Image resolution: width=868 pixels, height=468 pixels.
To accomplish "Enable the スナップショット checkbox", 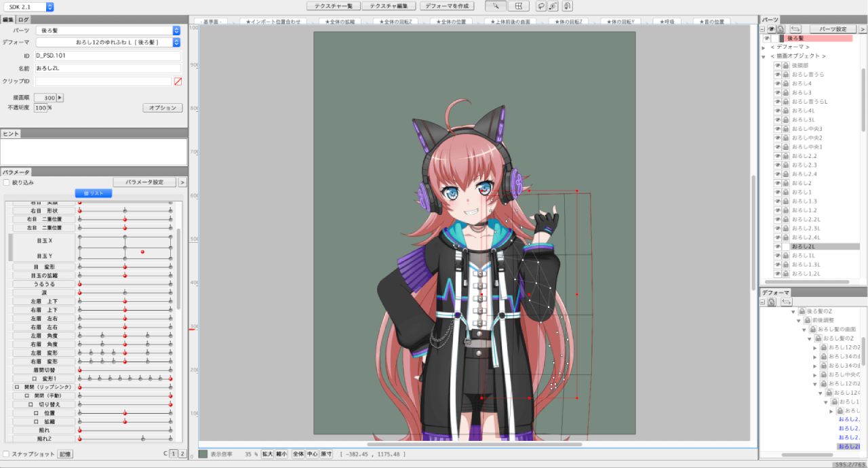I will 7,454.
